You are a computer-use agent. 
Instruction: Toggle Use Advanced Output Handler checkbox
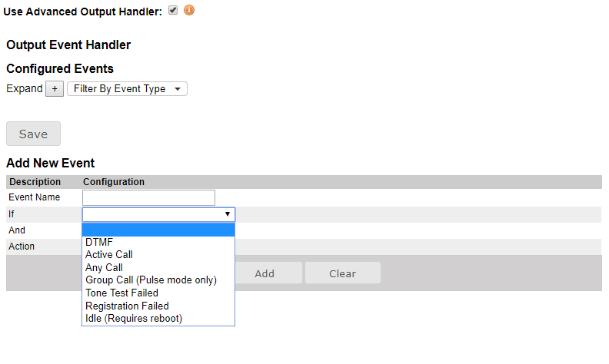[x=173, y=11]
